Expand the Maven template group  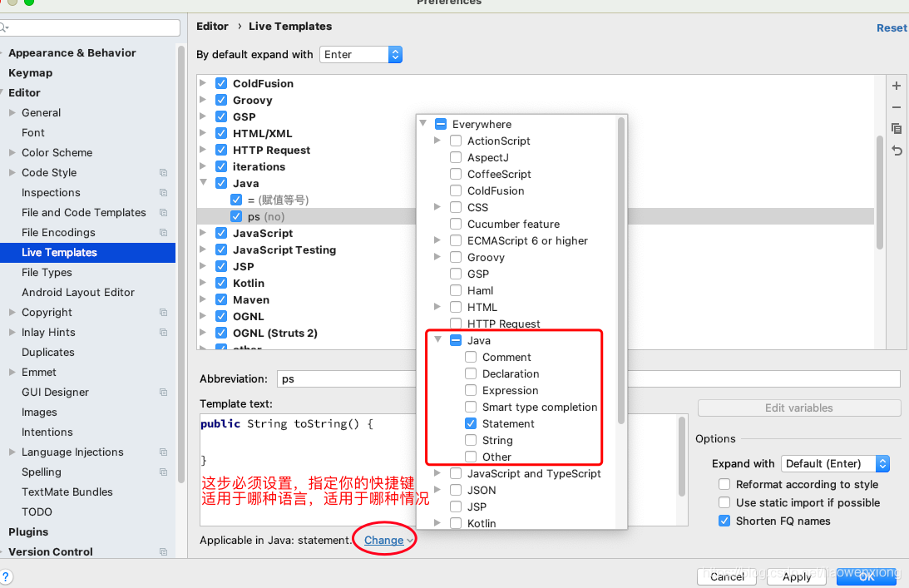coord(204,299)
